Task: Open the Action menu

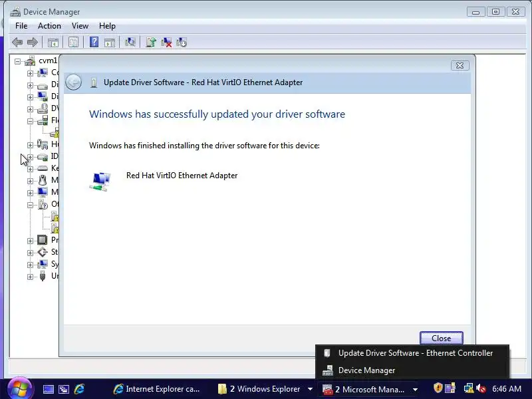Action: (x=49, y=26)
